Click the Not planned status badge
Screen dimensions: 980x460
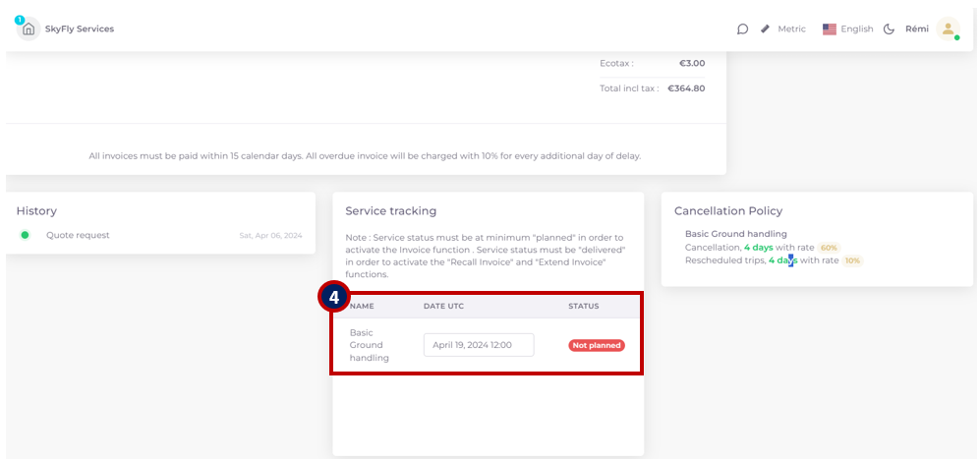[597, 345]
